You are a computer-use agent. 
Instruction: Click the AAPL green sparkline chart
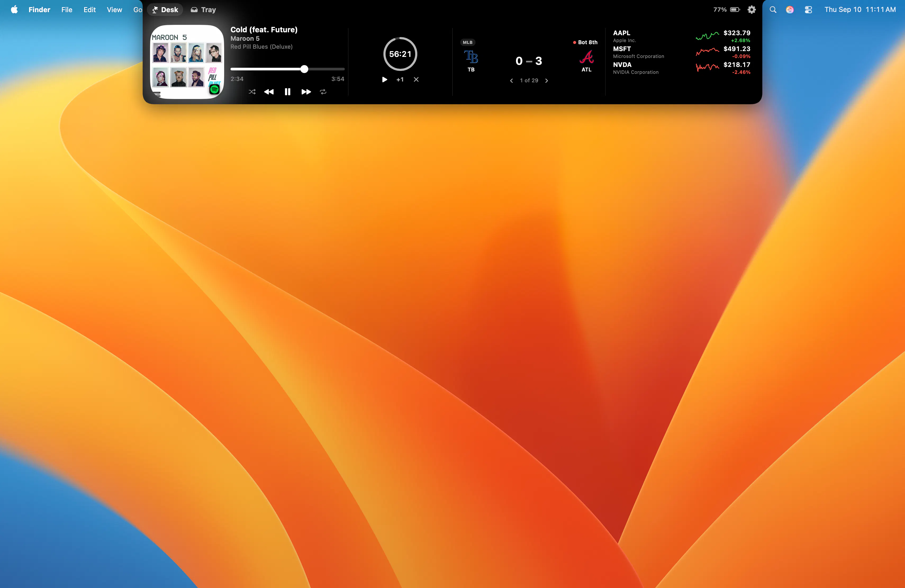[707, 36]
